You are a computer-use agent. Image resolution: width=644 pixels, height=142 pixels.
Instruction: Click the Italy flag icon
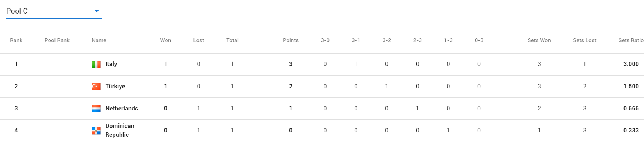coord(96,64)
